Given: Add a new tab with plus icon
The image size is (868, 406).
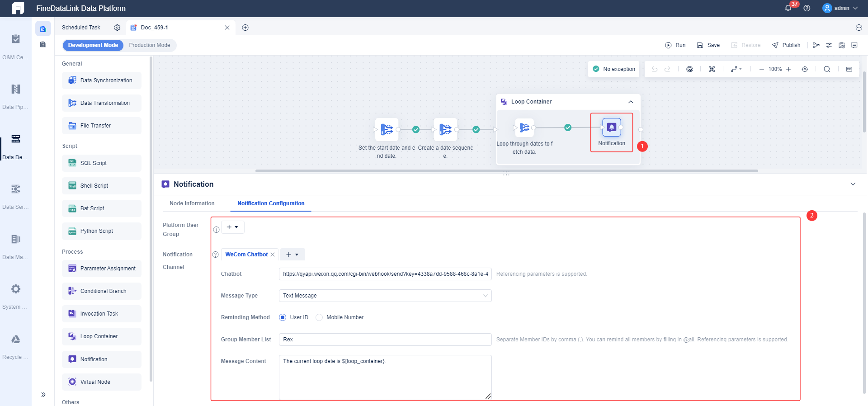Looking at the screenshot, I should 245,28.
